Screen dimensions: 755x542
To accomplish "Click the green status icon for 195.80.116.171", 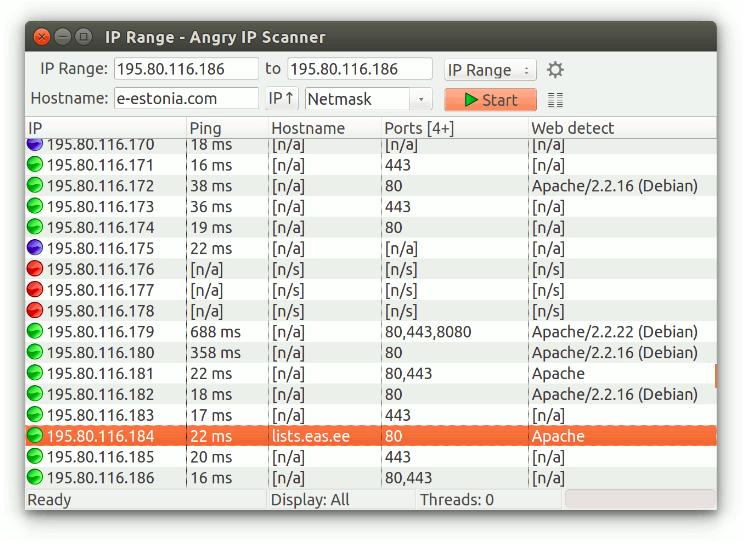I will click(35, 165).
